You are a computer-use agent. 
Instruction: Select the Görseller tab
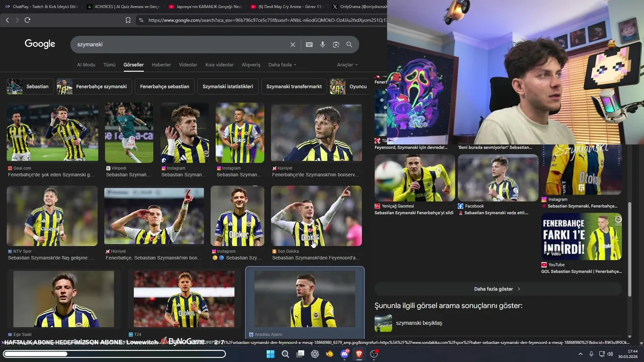click(x=133, y=65)
